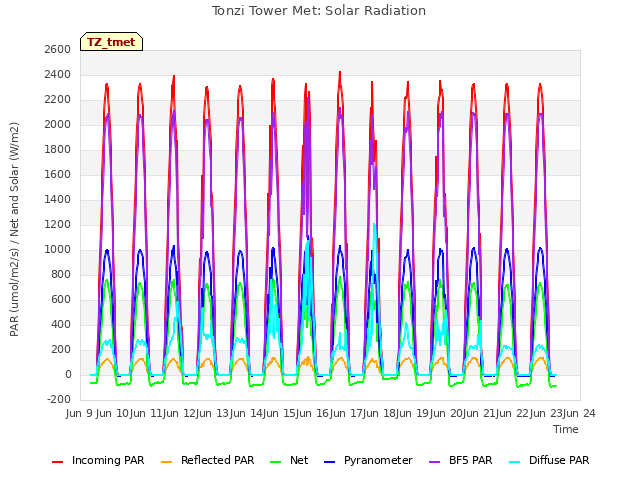640x480 pixels.
Task: Click the 0 y-axis tick value
Action: tap(68, 375)
